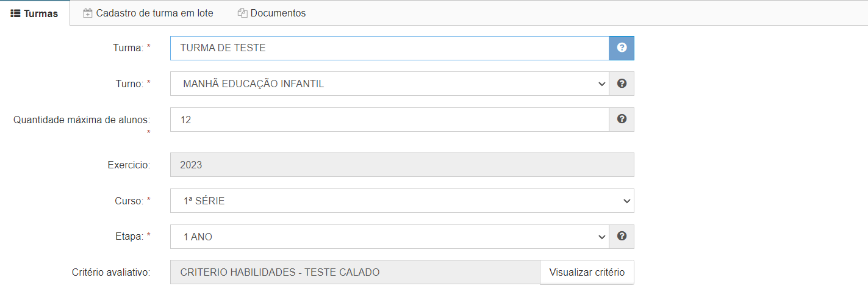Open help for Quantidade máxima de alunos
868x294 pixels.
click(622, 120)
